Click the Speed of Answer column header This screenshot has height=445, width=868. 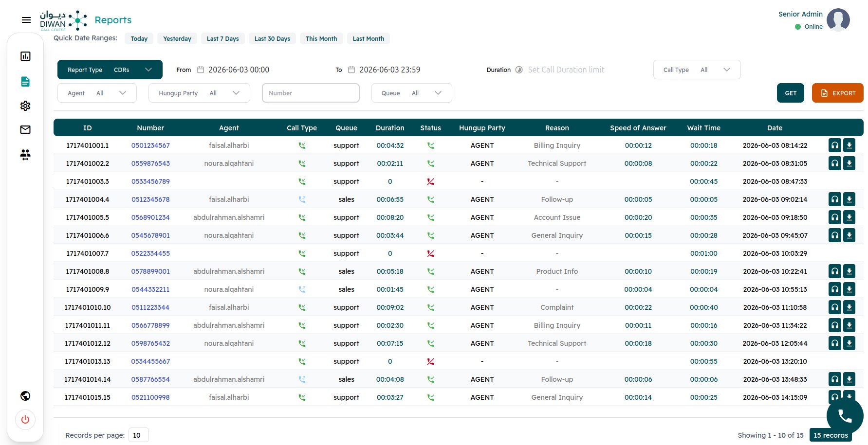[x=638, y=128]
